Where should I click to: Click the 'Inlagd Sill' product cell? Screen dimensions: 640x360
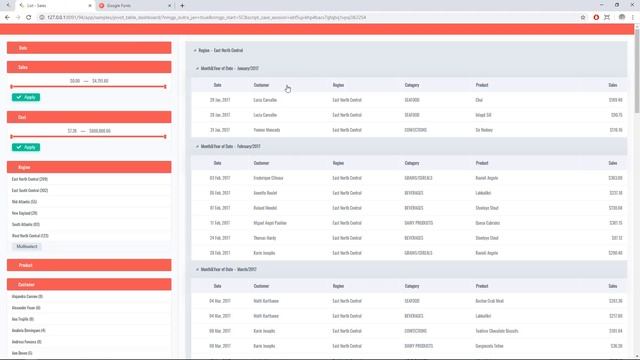click(483, 115)
